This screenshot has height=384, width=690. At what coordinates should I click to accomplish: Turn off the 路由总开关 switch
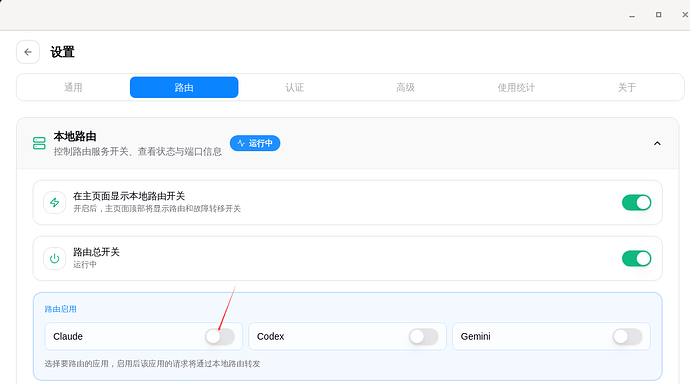(636, 258)
